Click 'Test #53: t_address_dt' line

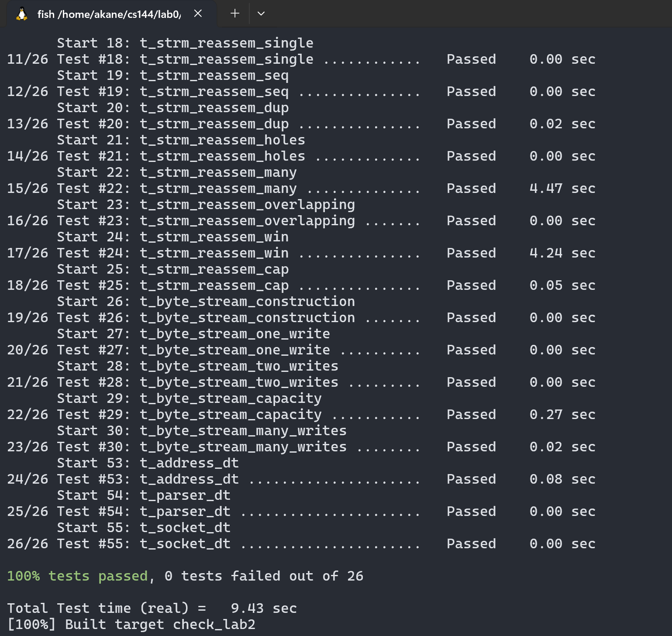301,479
